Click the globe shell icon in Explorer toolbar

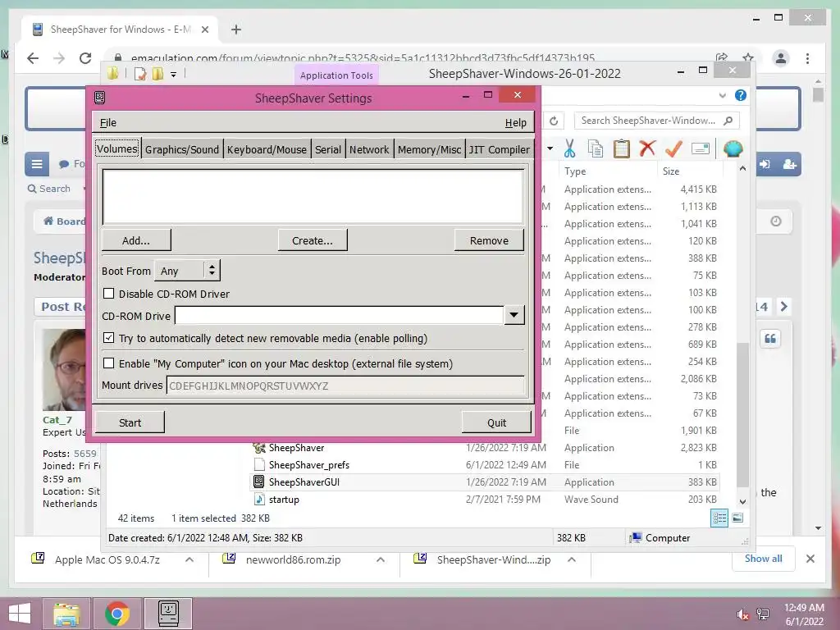[733, 148]
